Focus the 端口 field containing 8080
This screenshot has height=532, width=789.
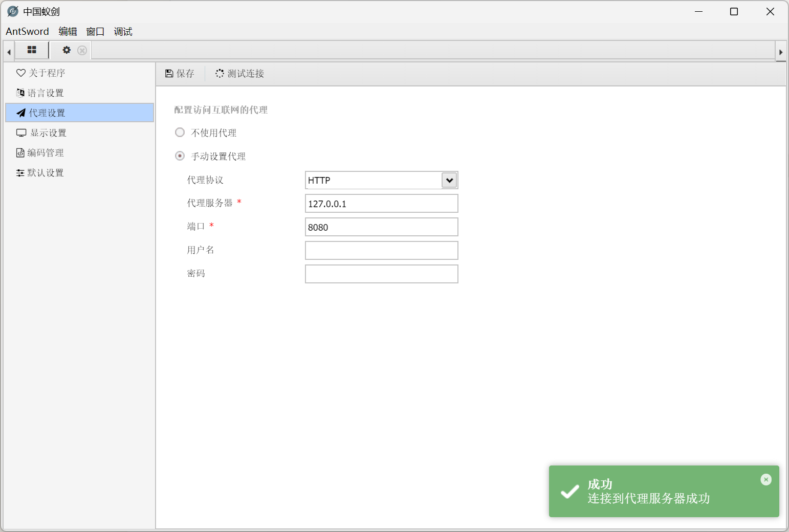tap(382, 227)
